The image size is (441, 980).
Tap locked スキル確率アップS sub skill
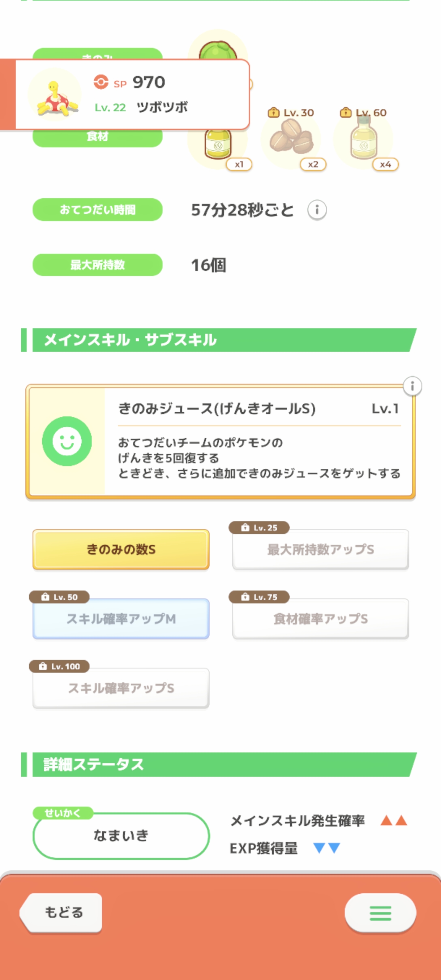(x=121, y=688)
